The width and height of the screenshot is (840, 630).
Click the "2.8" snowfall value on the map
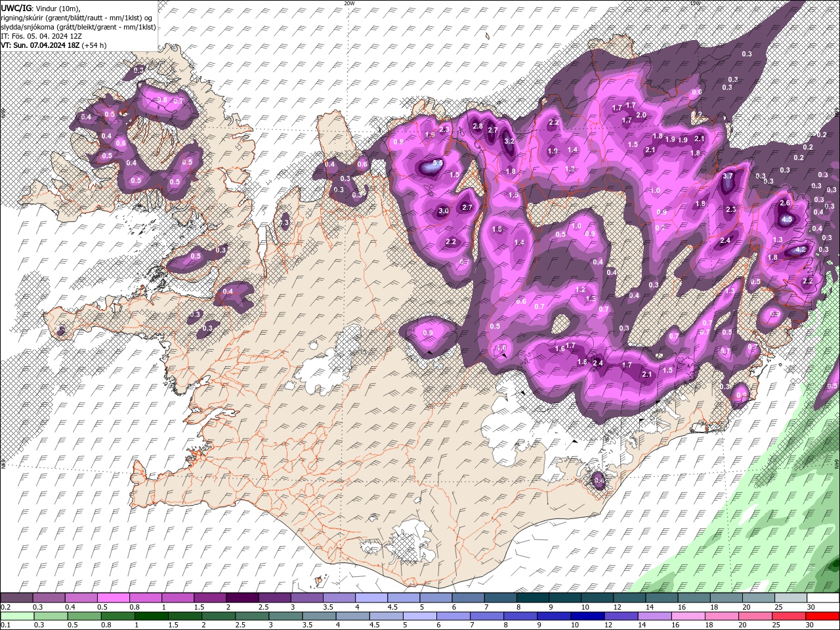click(x=478, y=126)
